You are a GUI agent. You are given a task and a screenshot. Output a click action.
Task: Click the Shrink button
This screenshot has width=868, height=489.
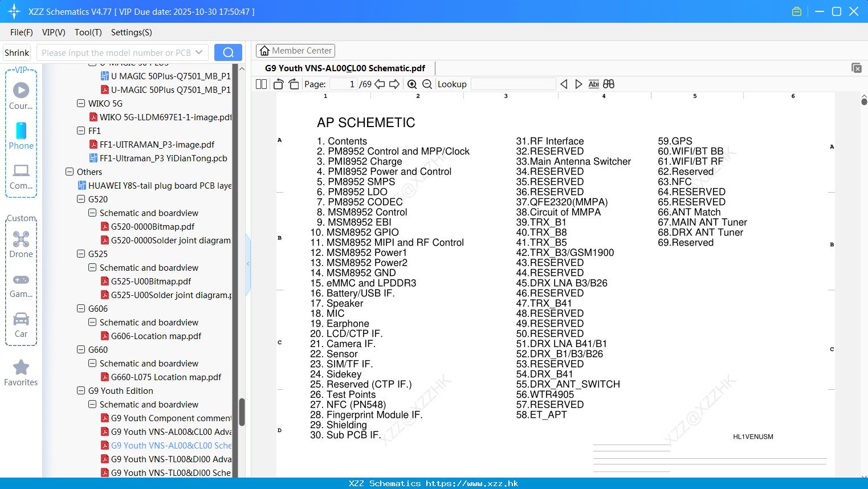click(x=17, y=52)
